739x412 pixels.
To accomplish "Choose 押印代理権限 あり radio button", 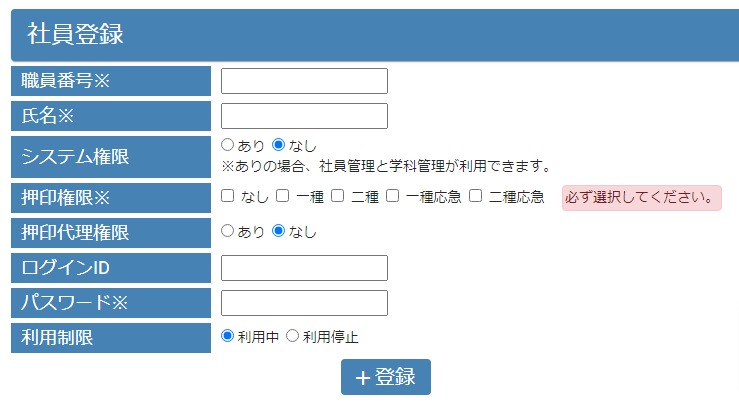I will pos(227,231).
